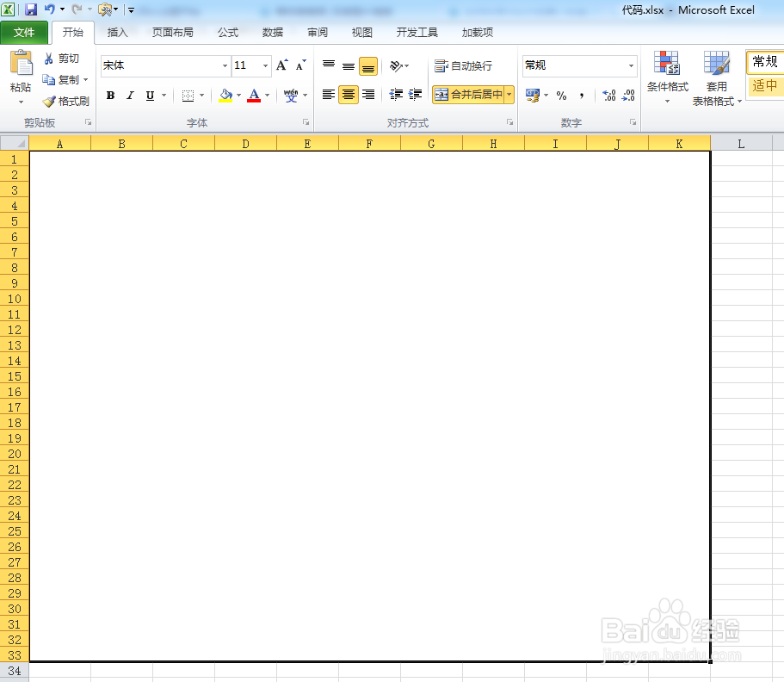Open 对齐方式 group dialog launcher
Viewport: 784px width, 682px height.
click(x=509, y=122)
